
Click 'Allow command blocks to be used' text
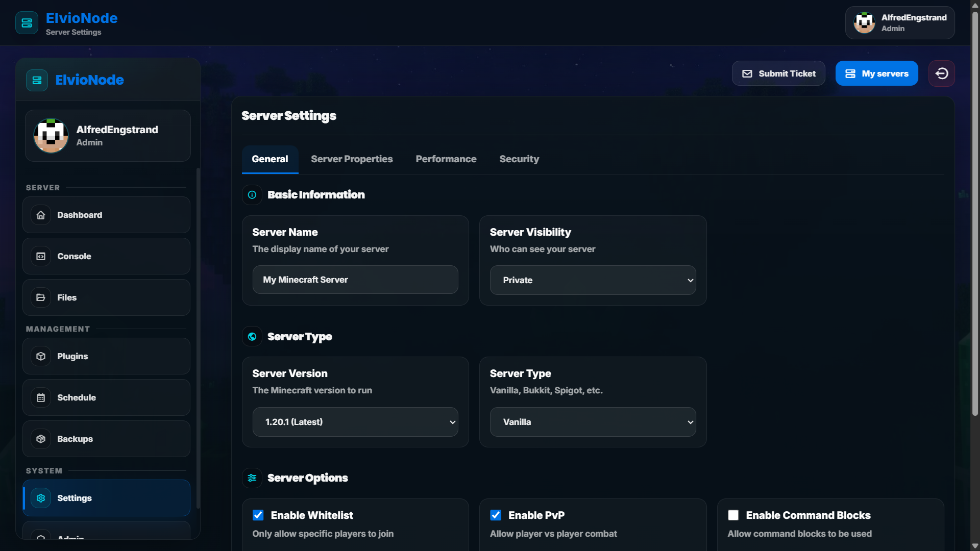tap(799, 534)
